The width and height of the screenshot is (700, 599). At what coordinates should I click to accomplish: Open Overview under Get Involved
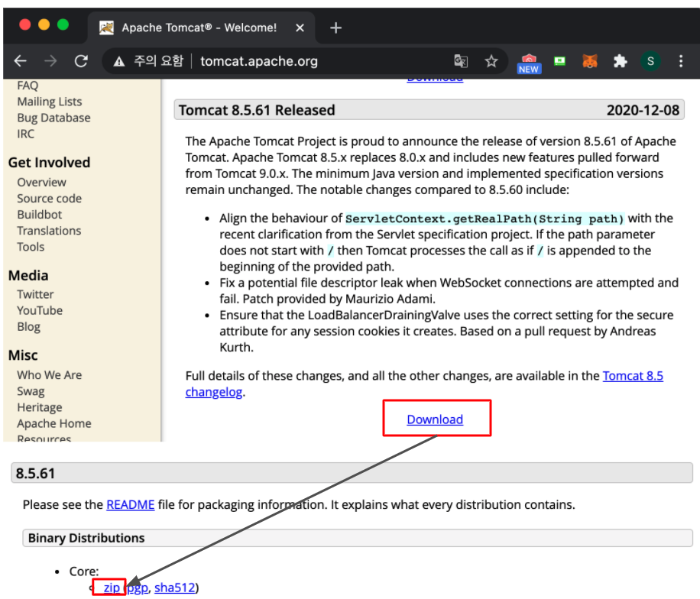click(x=41, y=183)
